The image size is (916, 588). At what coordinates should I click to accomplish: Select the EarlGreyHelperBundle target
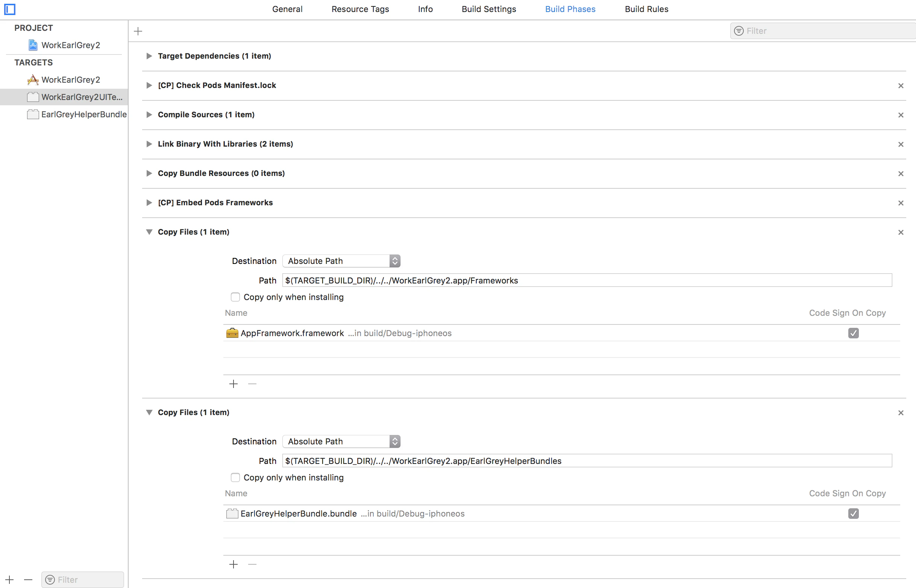point(77,114)
